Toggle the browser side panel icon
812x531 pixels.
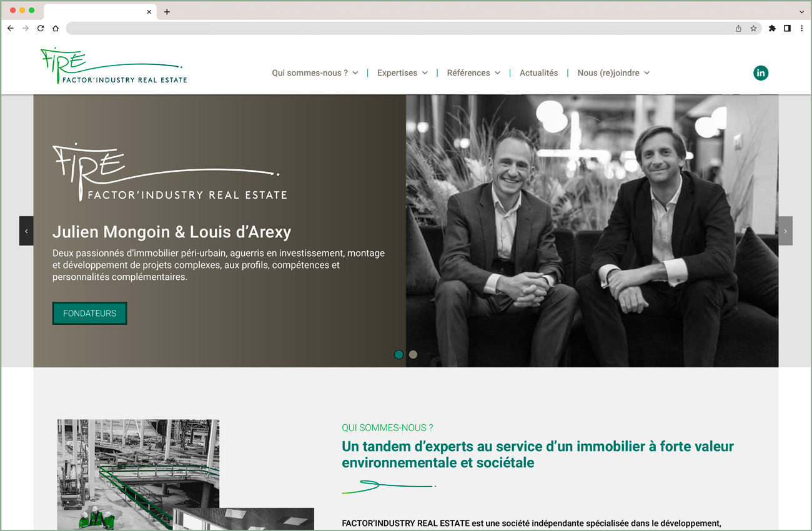787,28
